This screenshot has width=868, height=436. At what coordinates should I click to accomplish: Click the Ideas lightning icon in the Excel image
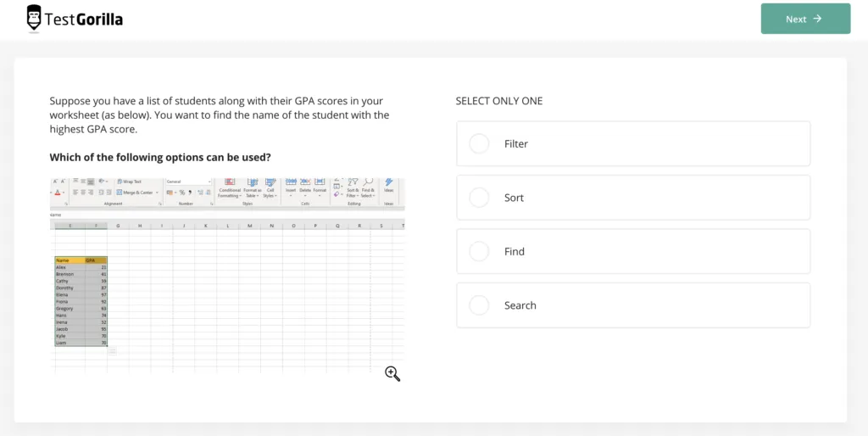pyautogui.click(x=388, y=182)
